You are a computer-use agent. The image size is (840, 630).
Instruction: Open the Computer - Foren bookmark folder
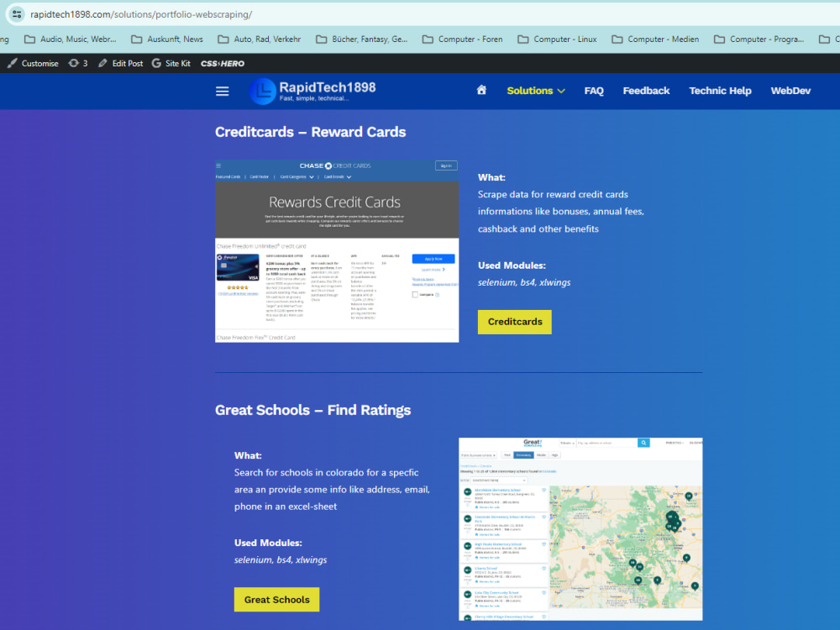pos(462,39)
